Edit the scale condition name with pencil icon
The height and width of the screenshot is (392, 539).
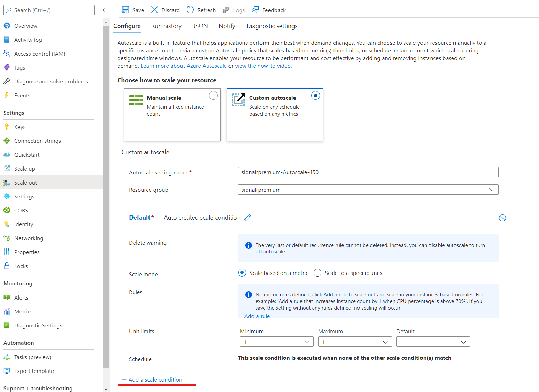(x=247, y=218)
